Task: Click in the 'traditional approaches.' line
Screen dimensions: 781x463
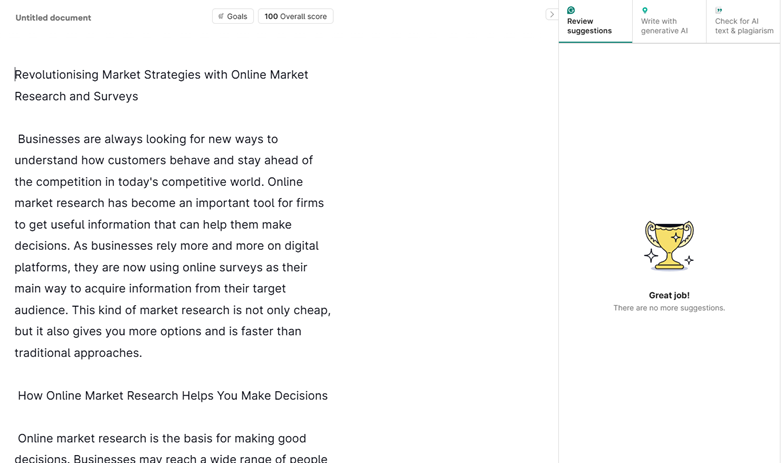Action: [78, 353]
